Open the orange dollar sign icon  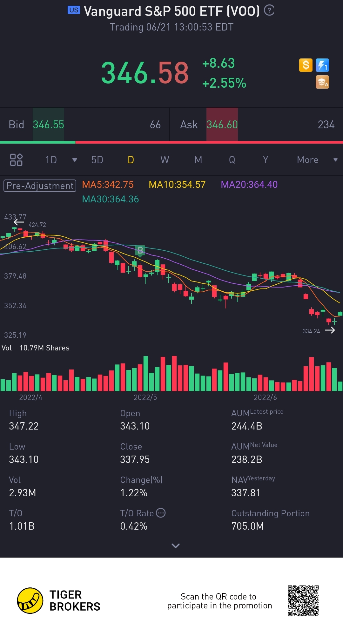point(306,65)
